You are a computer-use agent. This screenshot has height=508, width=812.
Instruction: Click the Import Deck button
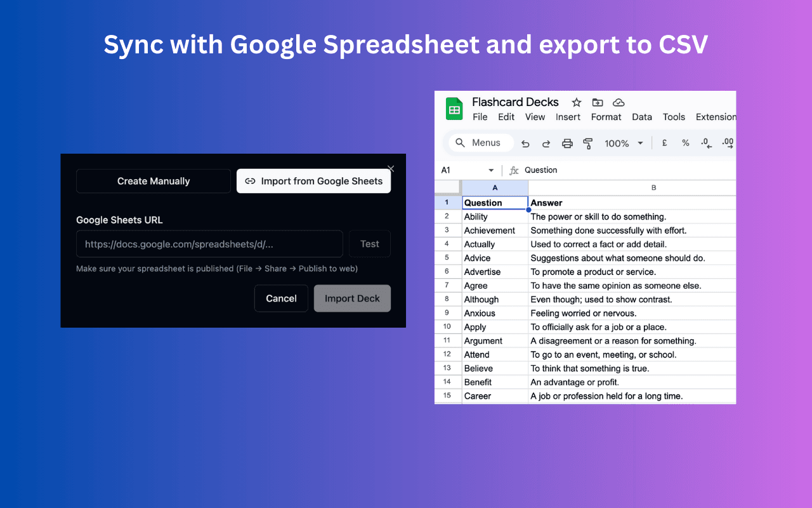click(x=352, y=298)
